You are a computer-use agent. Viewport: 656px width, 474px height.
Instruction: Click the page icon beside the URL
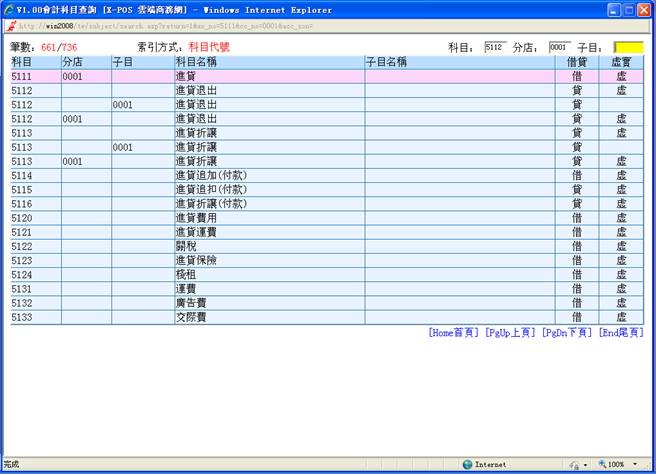pos(11,25)
